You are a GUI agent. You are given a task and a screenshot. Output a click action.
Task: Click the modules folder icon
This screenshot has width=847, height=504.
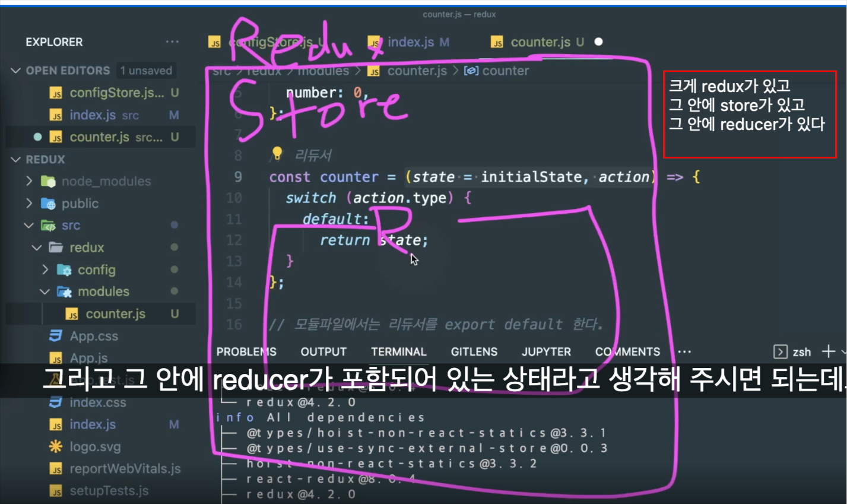[64, 292]
